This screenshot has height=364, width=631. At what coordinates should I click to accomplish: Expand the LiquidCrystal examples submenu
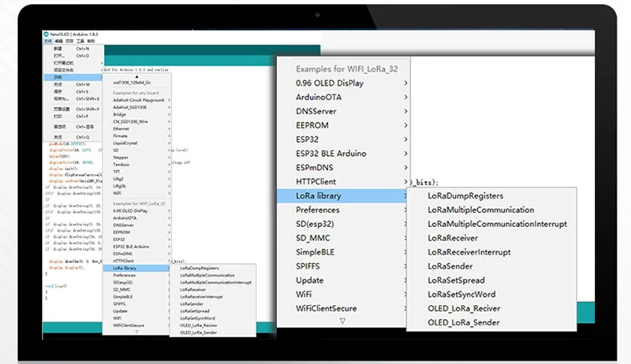tap(126, 143)
